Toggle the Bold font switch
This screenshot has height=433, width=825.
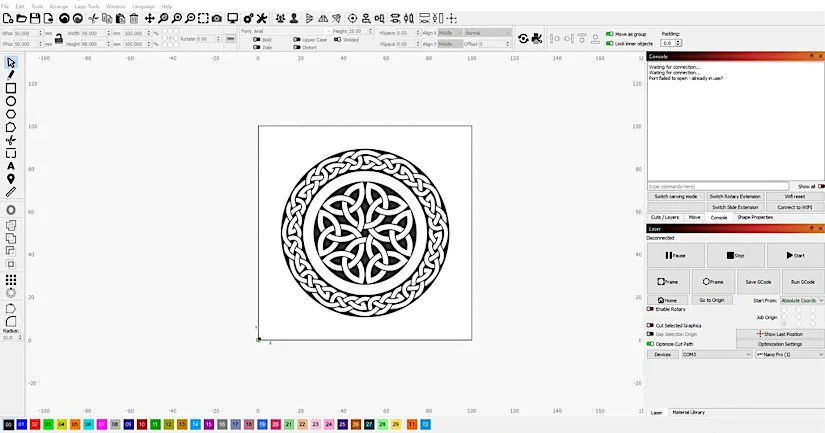(x=257, y=39)
